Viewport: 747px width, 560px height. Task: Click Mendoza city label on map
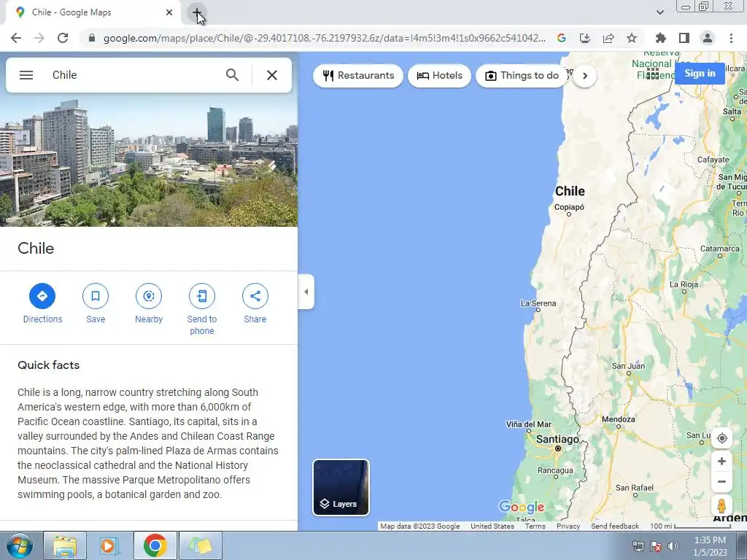click(x=619, y=419)
